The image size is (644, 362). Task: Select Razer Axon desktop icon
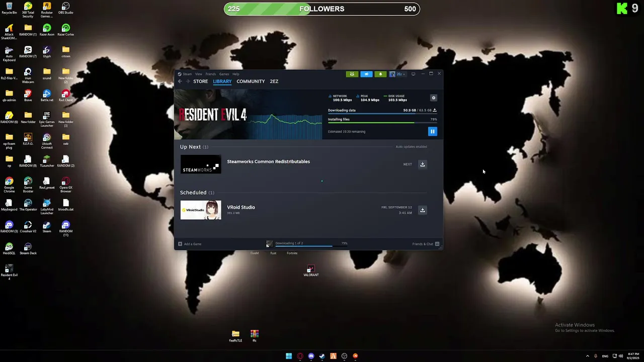click(x=47, y=30)
